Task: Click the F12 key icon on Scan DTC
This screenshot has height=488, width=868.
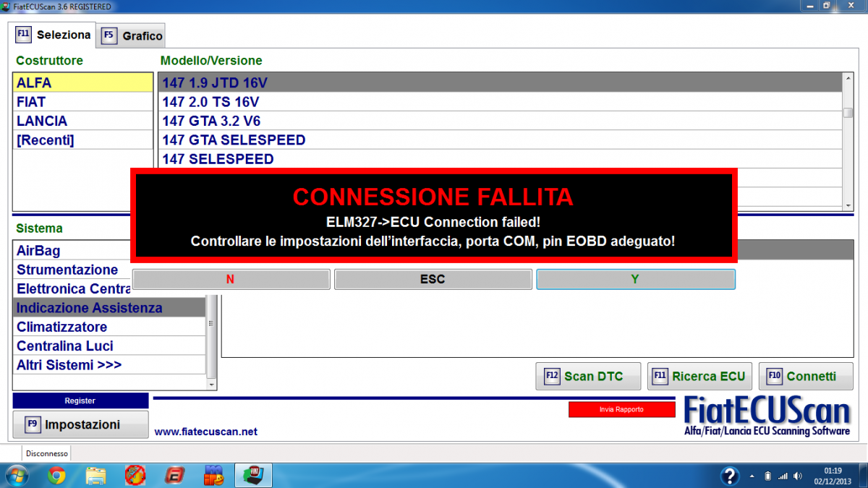Action: [x=553, y=376]
